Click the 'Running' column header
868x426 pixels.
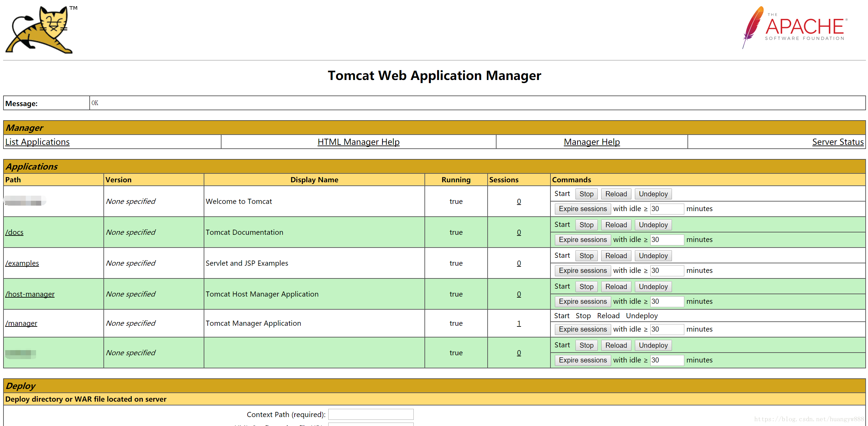(456, 180)
